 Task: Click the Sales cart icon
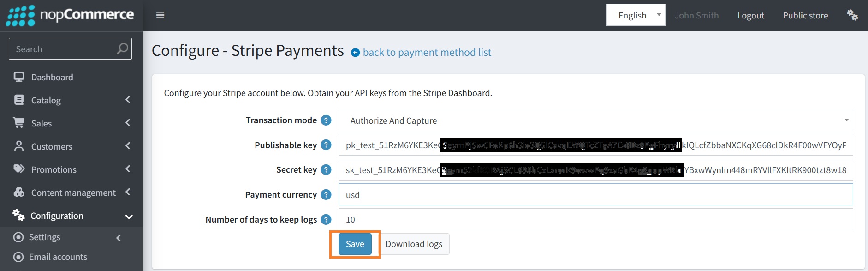(x=19, y=123)
